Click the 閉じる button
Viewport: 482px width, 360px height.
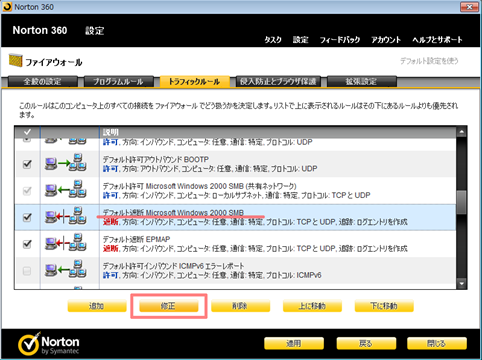[x=437, y=343]
